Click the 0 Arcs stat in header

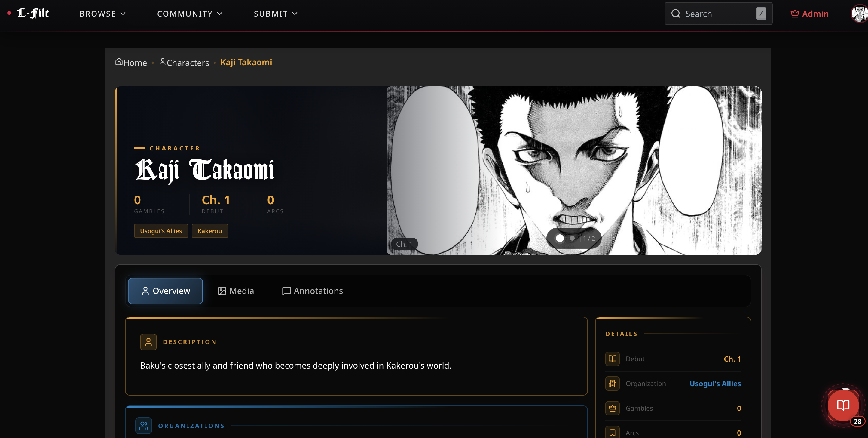pyautogui.click(x=275, y=204)
